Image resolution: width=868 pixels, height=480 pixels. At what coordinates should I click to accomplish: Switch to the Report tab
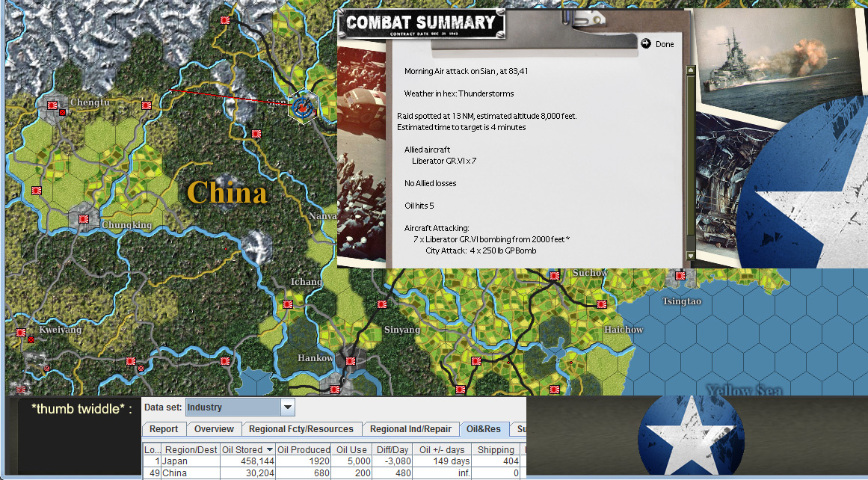point(164,429)
